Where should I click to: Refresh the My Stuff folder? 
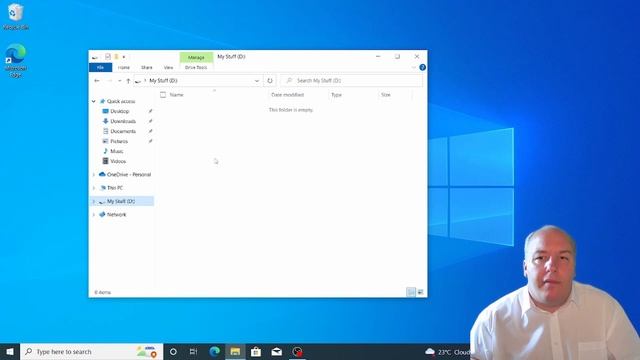tap(270, 81)
